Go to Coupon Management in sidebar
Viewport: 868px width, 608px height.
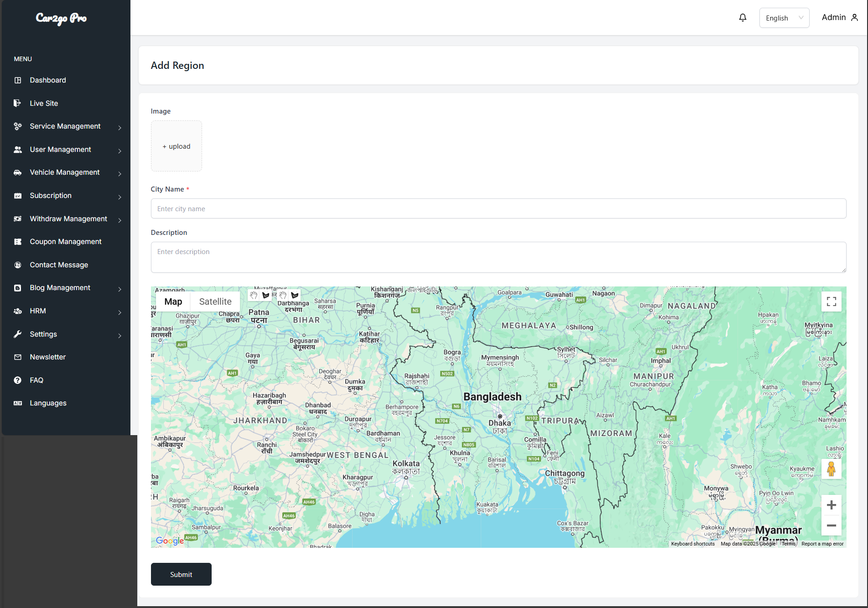(65, 242)
